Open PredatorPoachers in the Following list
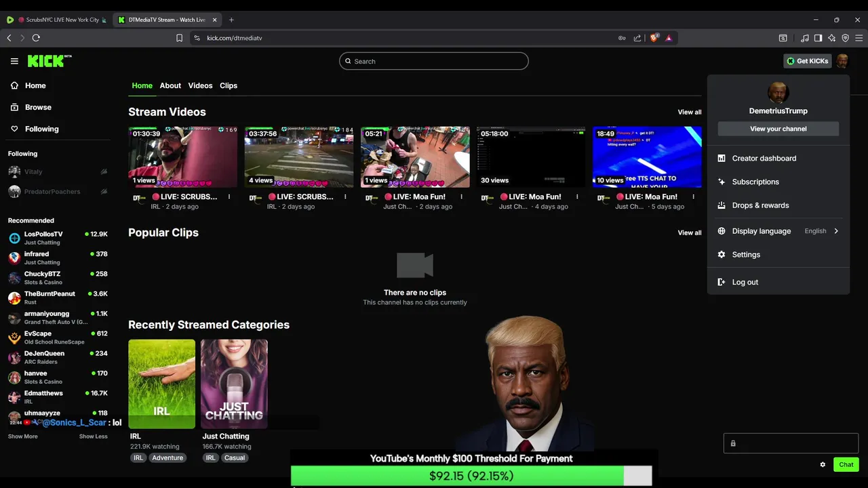The width and height of the screenshot is (868, 488). click(58, 191)
